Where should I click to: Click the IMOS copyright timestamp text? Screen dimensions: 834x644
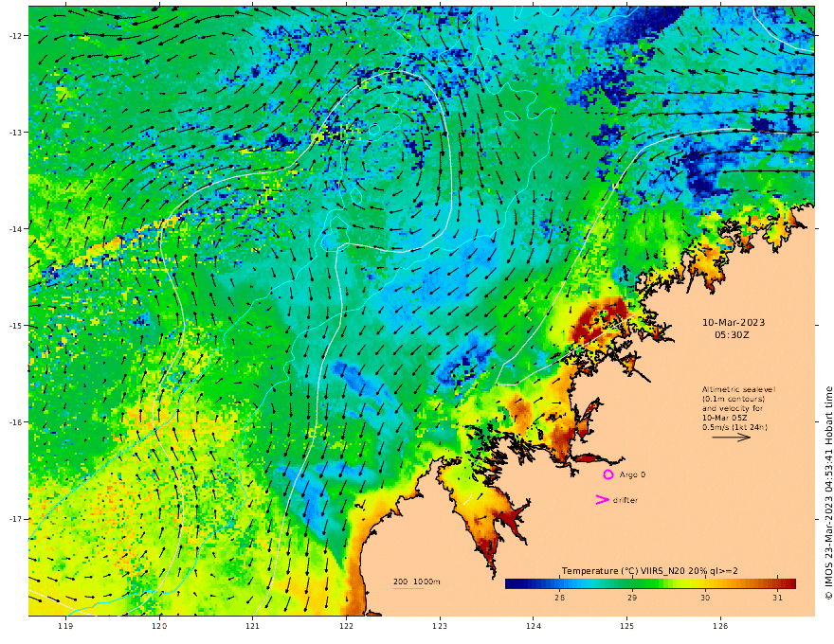(828, 493)
